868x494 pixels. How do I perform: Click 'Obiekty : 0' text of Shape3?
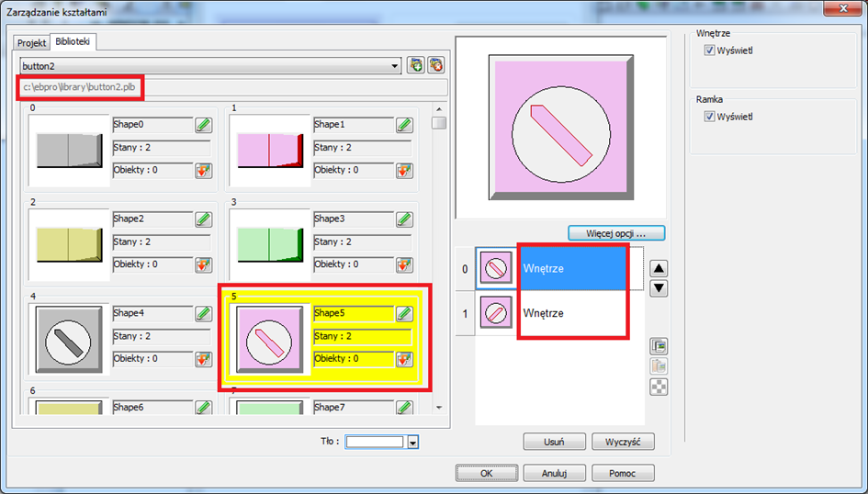(x=336, y=264)
